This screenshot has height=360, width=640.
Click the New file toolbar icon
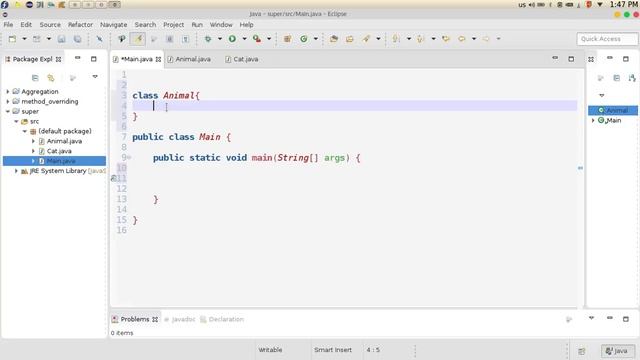tap(12, 39)
